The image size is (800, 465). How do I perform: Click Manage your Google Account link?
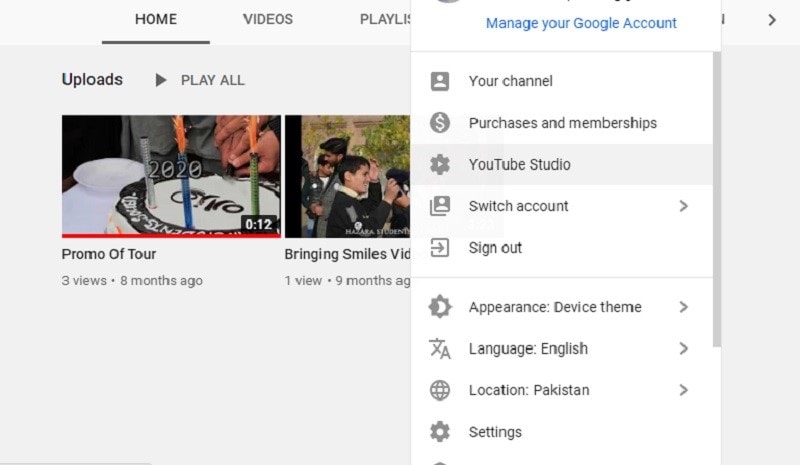[x=581, y=23]
